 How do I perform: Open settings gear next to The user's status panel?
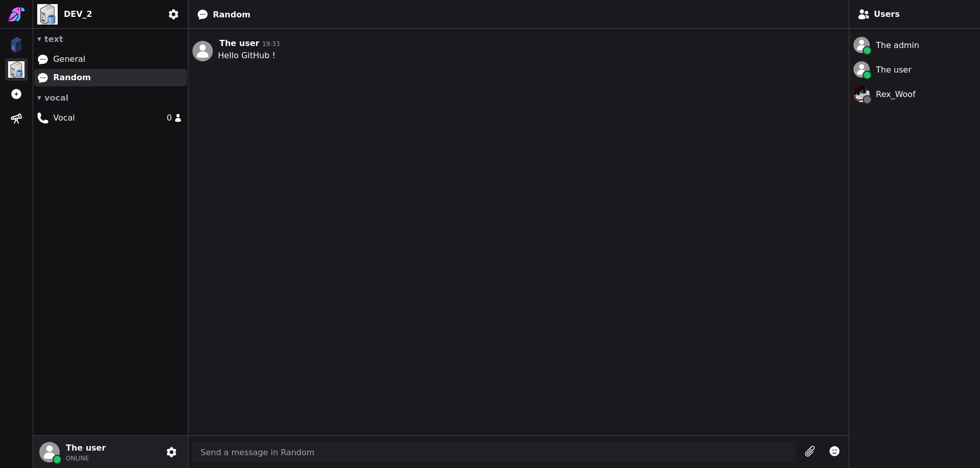(x=171, y=452)
